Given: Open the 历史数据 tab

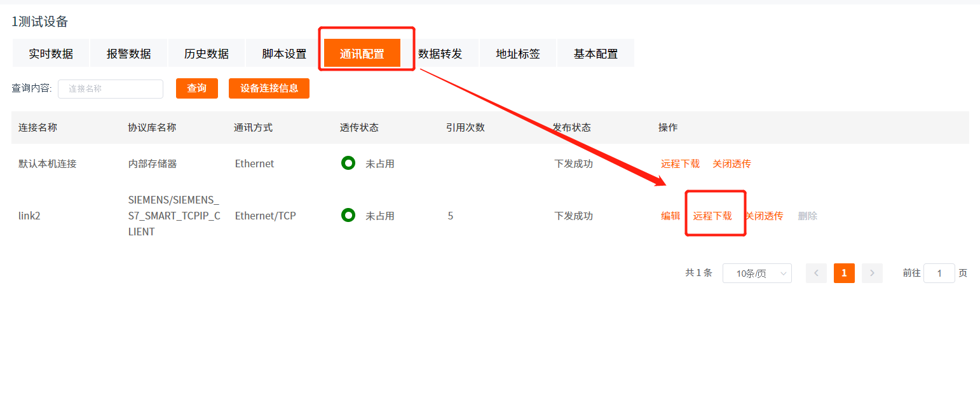Looking at the screenshot, I should point(206,53).
